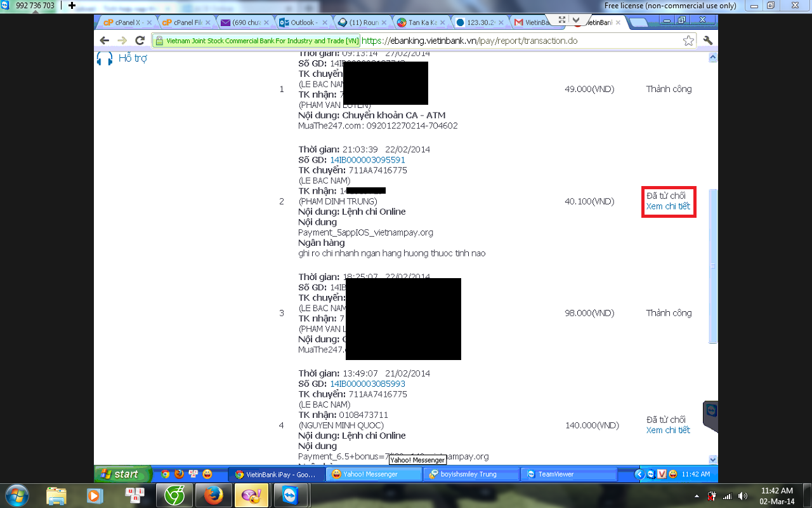Switch to the Gmail VietinBa tab
Viewport: 812px width, 508px height.
pos(534,22)
